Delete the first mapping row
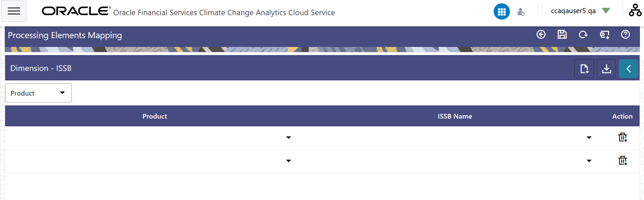 pyautogui.click(x=623, y=137)
